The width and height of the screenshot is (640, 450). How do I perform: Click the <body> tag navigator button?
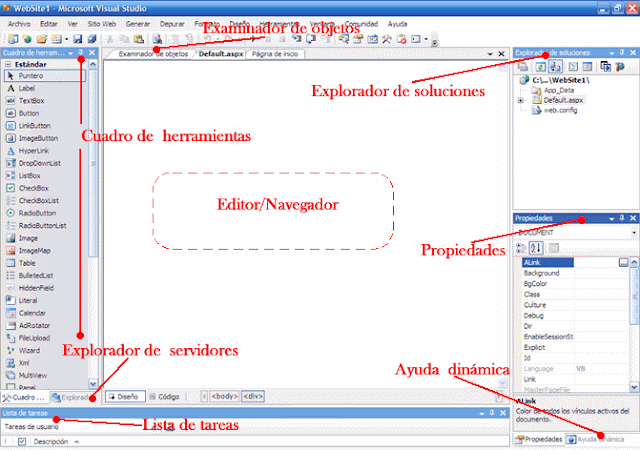[224, 396]
